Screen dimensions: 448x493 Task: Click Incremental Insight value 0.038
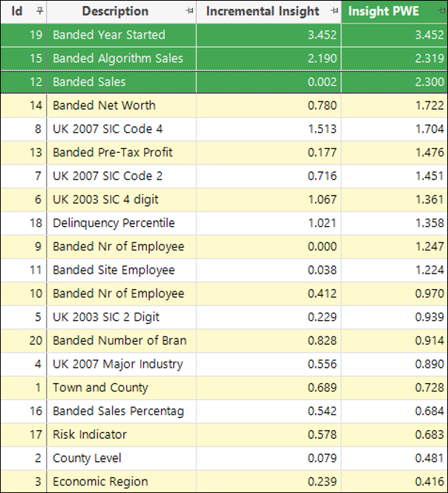322,270
